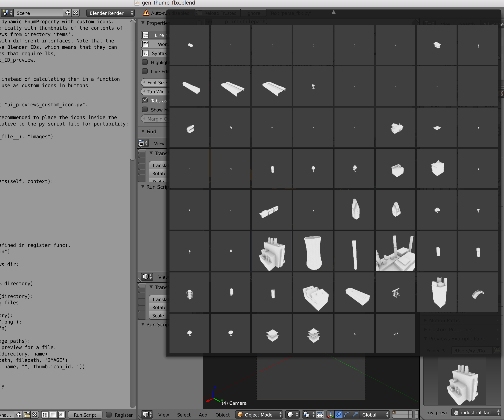This screenshot has width=504, height=420.
Task: Enable the scale manipulator icon
Action: point(355,414)
